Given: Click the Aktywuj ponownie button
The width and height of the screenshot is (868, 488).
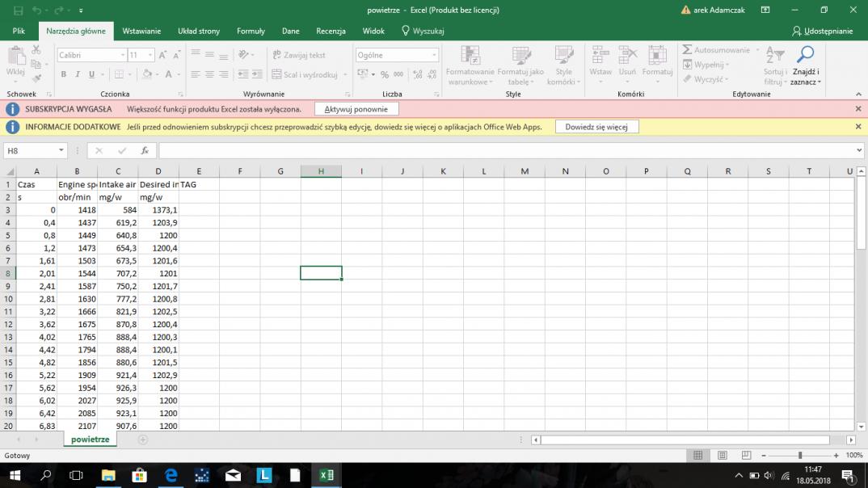Looking at the screenshot, I should [x=356, y=109].
